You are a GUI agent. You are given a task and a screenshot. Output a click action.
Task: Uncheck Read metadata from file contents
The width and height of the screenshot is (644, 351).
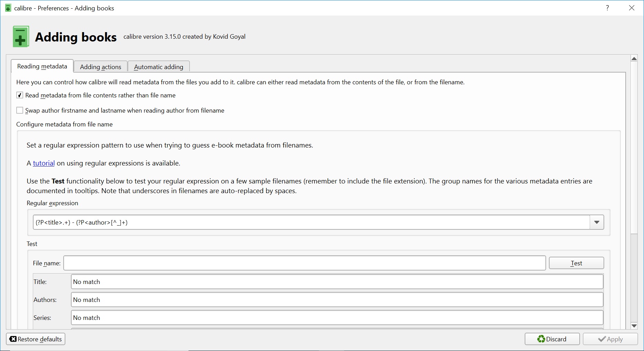click(x=20, y=95)
